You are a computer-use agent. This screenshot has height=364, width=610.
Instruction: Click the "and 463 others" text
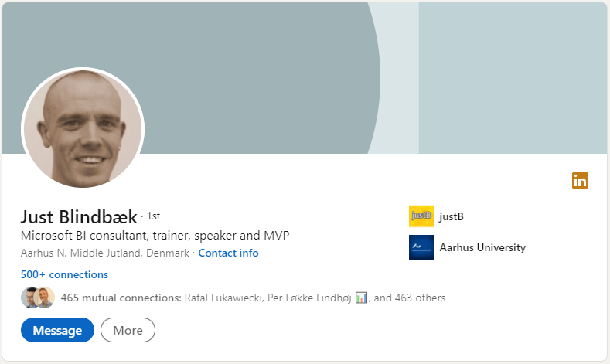(410, 298)
